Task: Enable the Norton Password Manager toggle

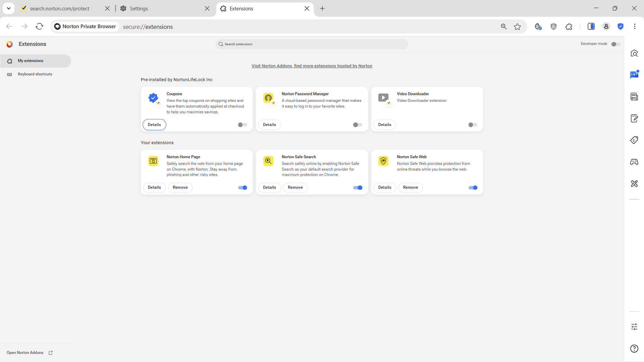Action: pyautogui.click(x=358, y=125)
